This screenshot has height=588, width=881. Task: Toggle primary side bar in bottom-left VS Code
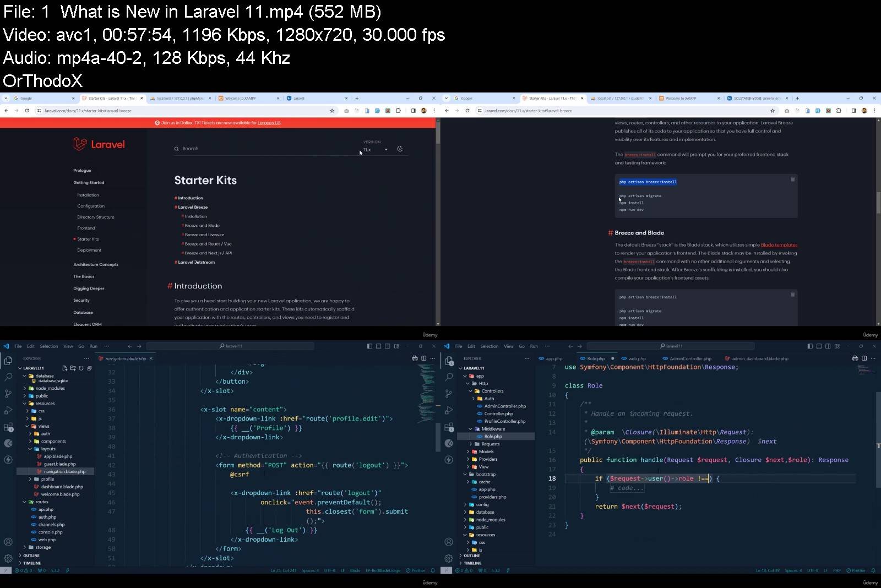click(x=369, y=346)
